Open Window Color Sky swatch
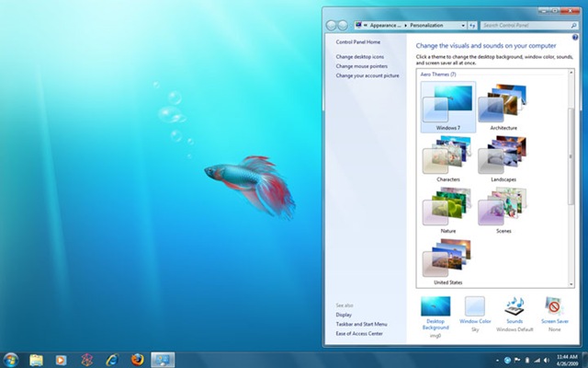The height and width of the screenshot is (368, 588). pyautogui.click(x=475, y=306)
